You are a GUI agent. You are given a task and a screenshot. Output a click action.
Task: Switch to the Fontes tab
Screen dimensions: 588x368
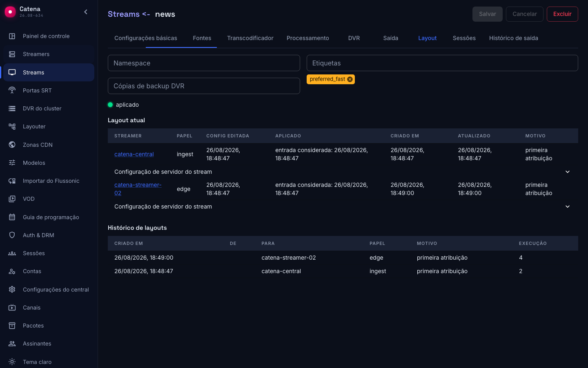pos(202,38)
